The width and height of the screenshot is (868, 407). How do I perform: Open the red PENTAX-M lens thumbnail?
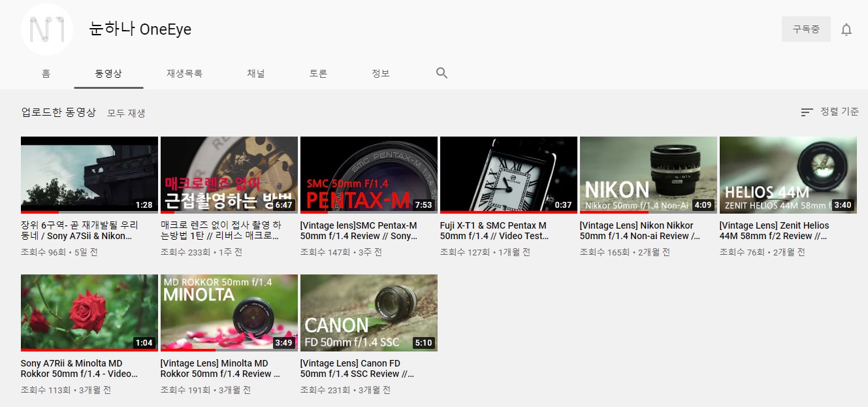tap(369, 174)
